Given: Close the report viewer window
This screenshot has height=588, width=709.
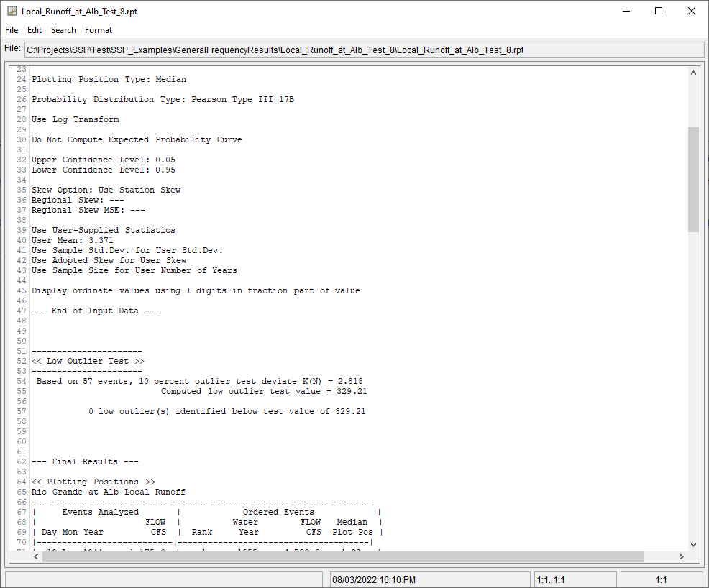Looking at the screenshot, I should [691, 12].
